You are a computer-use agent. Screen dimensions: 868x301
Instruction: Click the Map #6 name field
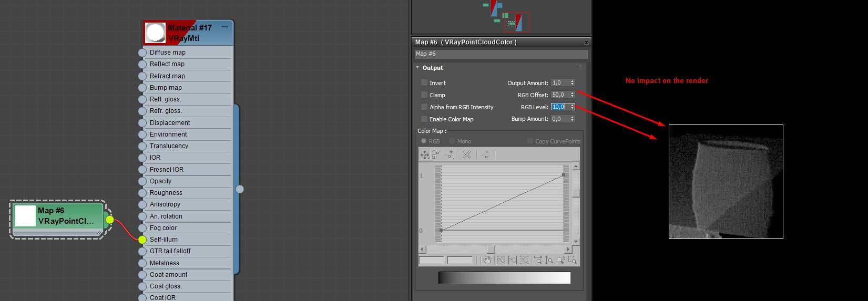point(501,54)
